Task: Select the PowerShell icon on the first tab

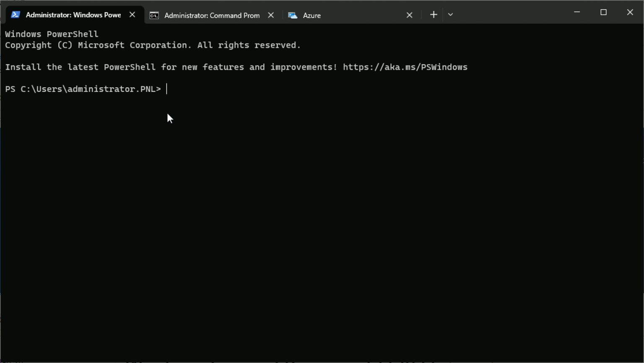Action: (16, 14)
